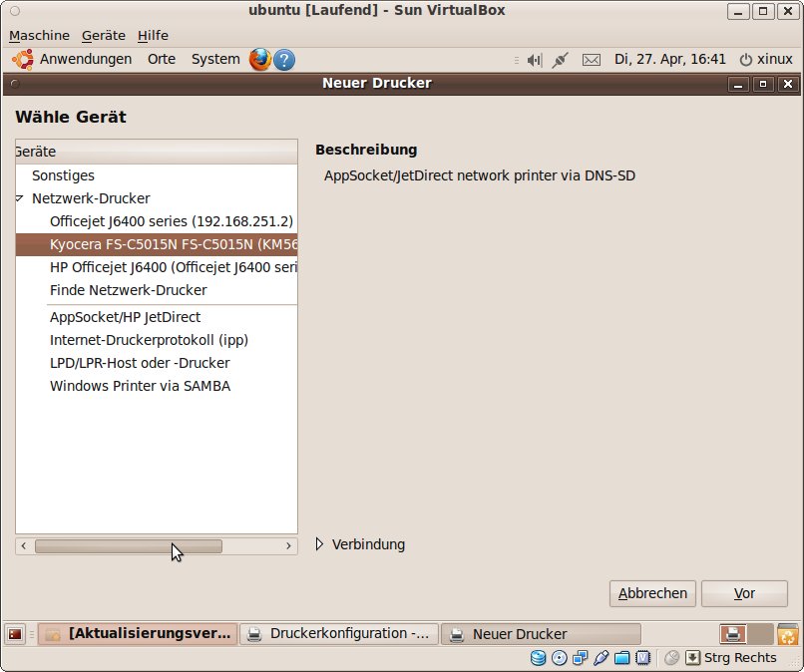This screenshot has height=672, width=804.
Task: Open the Maschine menu in VirtualBox
Action: point(39,35)
